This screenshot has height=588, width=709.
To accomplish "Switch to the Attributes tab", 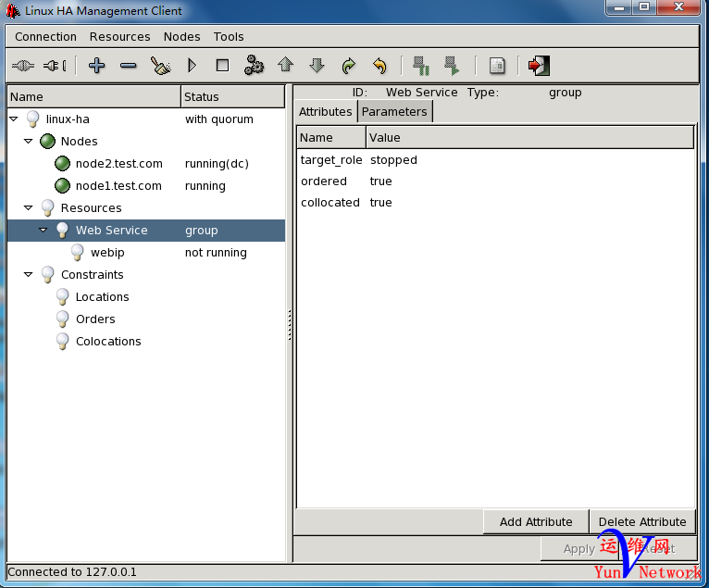I will coord(326,112).
